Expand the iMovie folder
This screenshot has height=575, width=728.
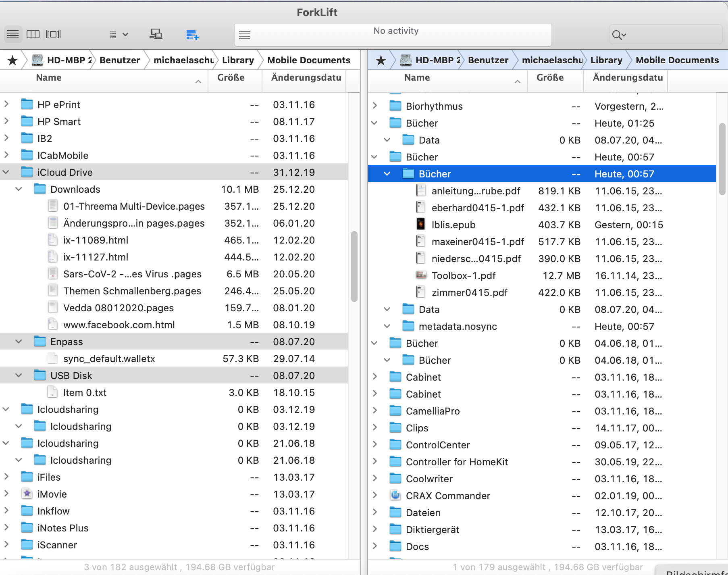(6, 494)
